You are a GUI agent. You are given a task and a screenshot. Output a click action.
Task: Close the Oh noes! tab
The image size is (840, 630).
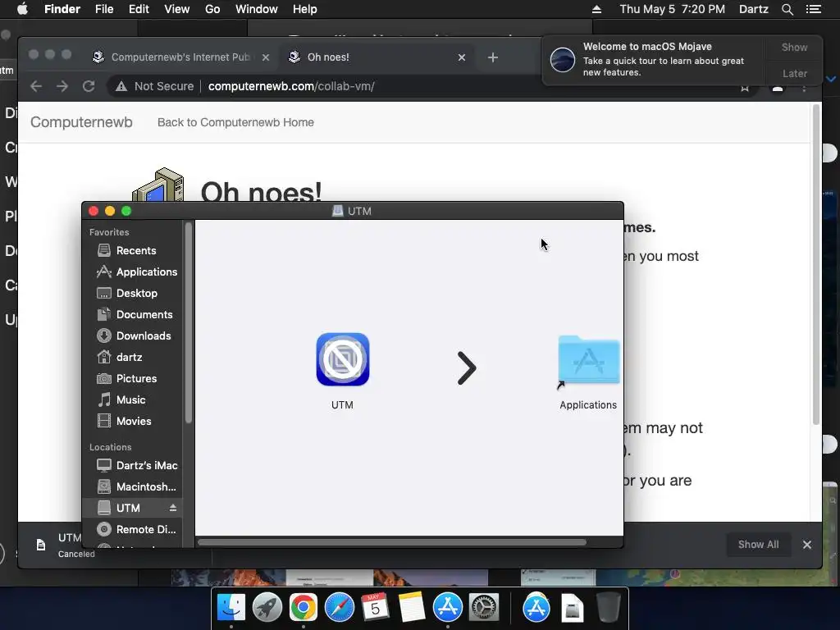pos(461,57)
